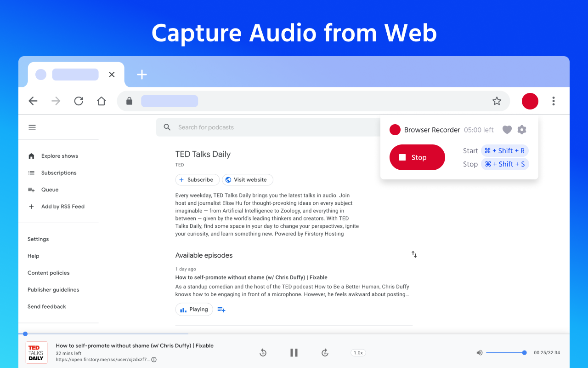Favorite Browser Recorder with the heart toggle
The height and width of the screenshot is (368, 588).
507,130
